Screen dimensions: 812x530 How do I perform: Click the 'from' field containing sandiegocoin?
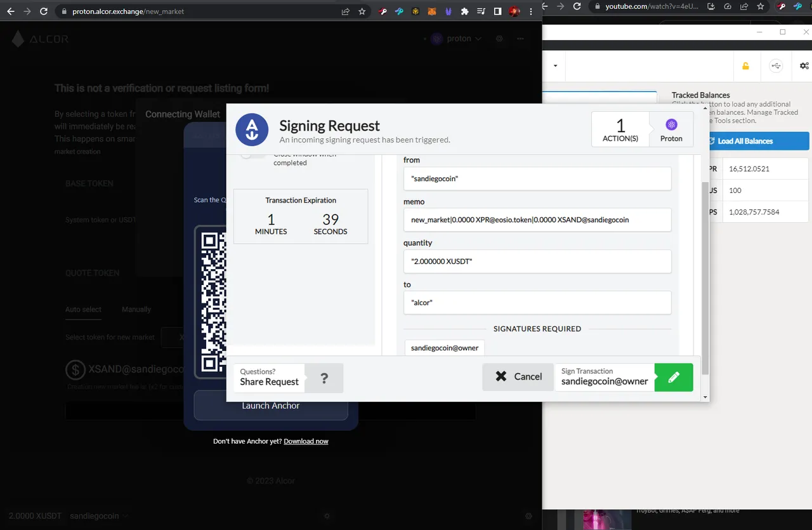[x=537, y=178]
